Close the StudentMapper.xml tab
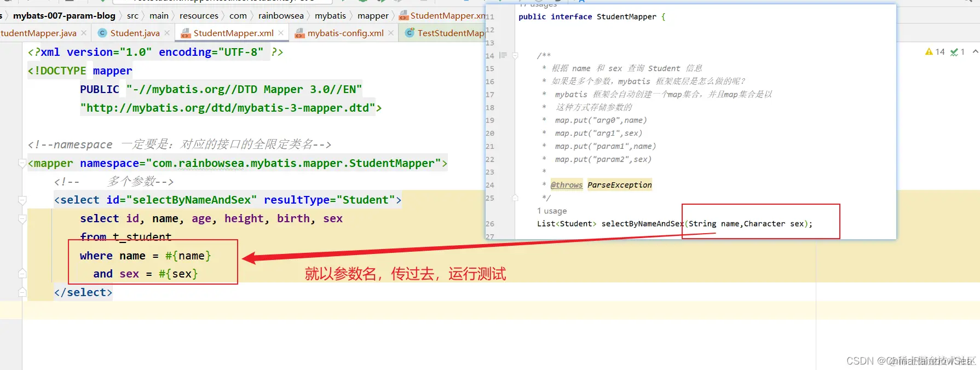The height and width of the screenshot is (370, 980). tap(281, 33)
